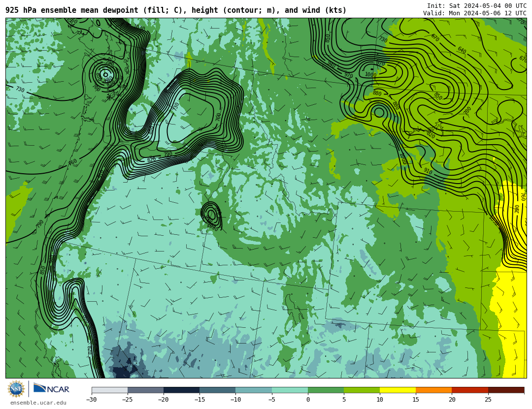532x409 pixels.
Task: Pick the lime 5 to 10 colorbar swatch
Action: click(362, 390)
